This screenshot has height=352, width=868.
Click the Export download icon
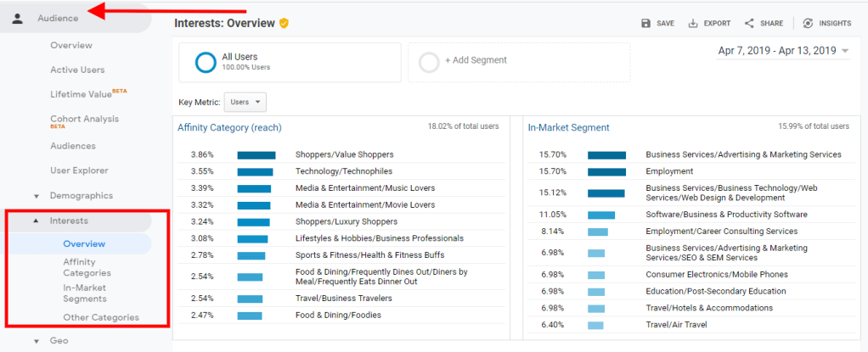693,24
